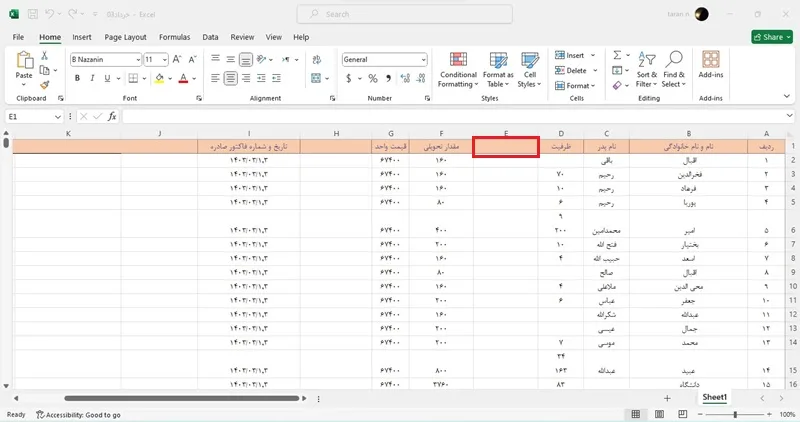Click the Delete cells button
Viewport: 800px width, 422px height.
click(571, 70)
